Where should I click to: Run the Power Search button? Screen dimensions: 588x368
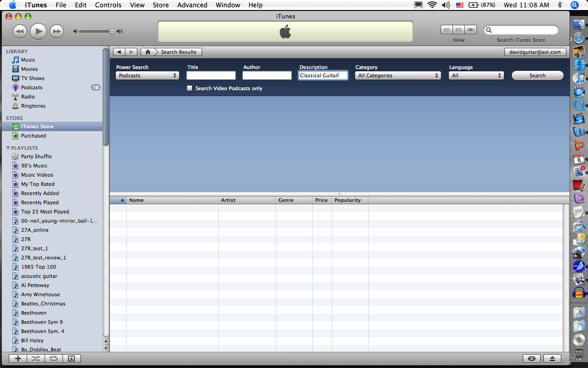(x=537, y=75)
